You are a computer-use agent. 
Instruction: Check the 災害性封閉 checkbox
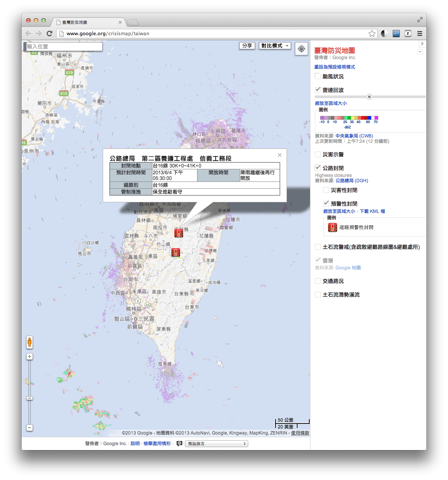[x=326, y=190]
